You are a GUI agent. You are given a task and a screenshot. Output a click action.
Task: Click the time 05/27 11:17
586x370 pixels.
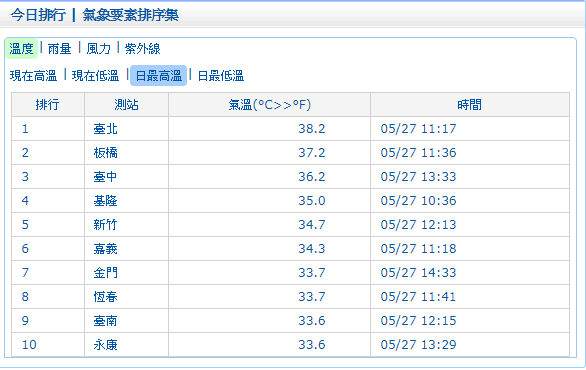[419, 129]
